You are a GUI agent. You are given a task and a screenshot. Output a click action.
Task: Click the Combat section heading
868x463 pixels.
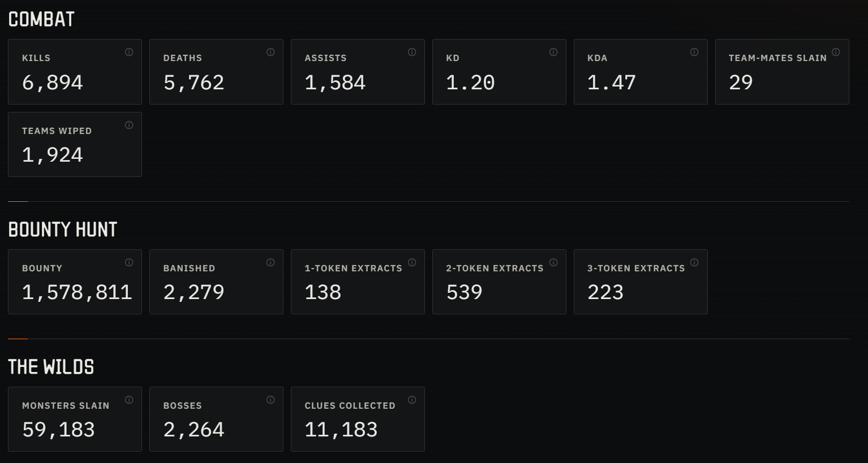(41, 19)
